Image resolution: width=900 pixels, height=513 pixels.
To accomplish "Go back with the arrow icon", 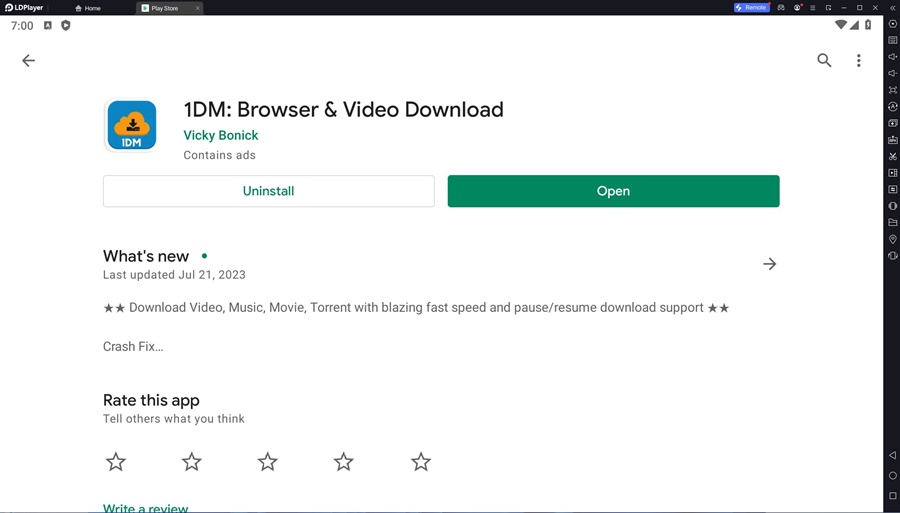I will (x=28, y=60).
